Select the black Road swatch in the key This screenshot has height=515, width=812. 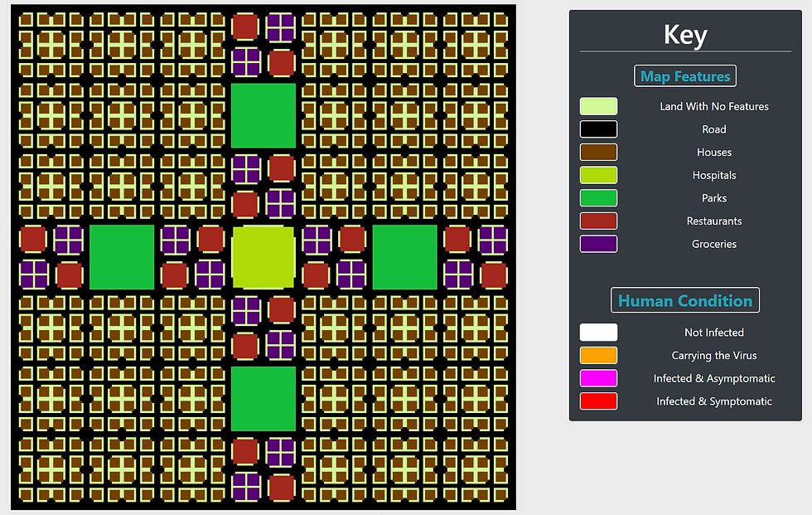(598, 129)
